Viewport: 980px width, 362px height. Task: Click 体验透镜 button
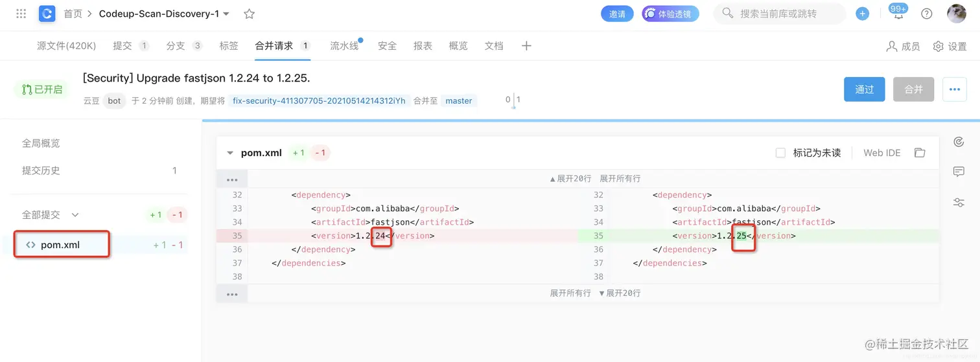(x=670, y=14)
